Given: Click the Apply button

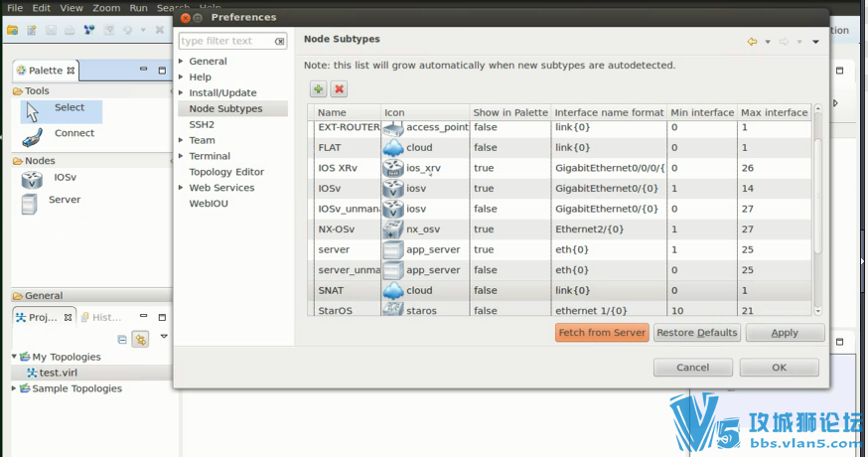Looking at the screenshot, I should click(785, 333).
